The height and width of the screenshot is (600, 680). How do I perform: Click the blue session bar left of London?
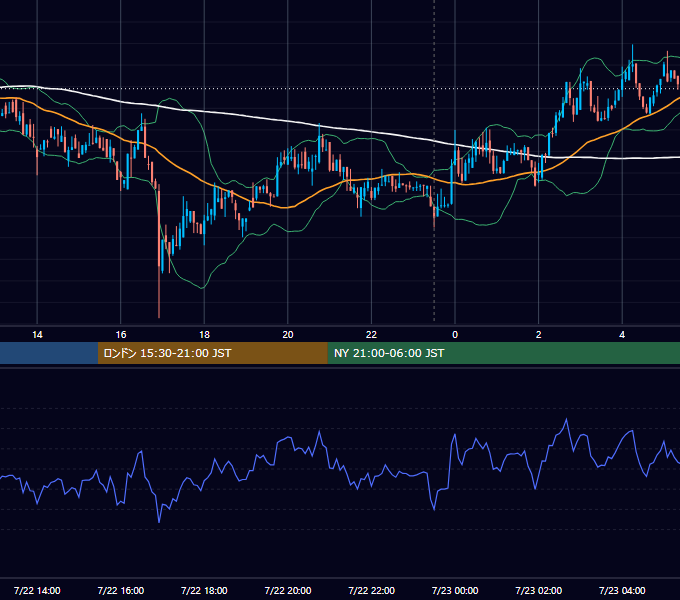[x=49, y=353]
